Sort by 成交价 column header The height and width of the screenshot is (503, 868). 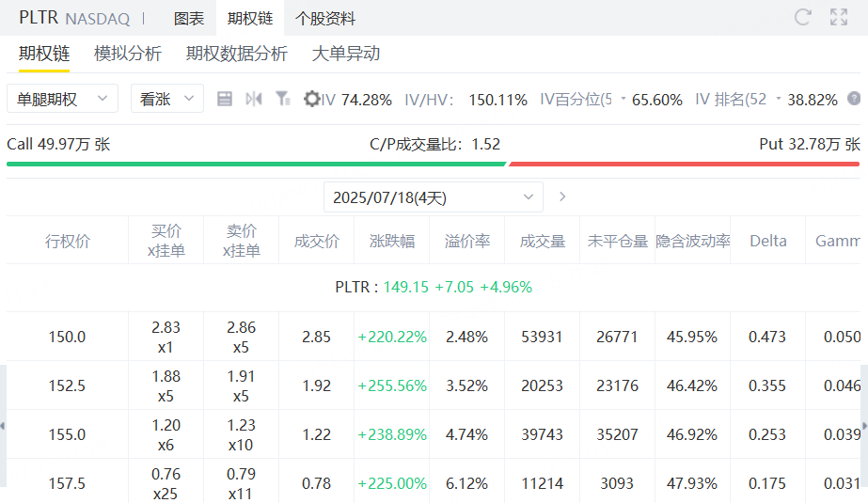(x=317, y=241)
